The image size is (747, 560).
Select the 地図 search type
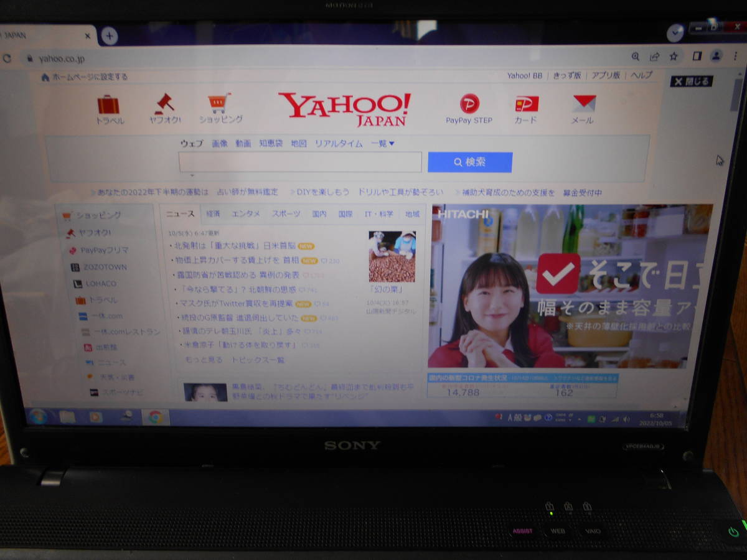pos(299,144)
